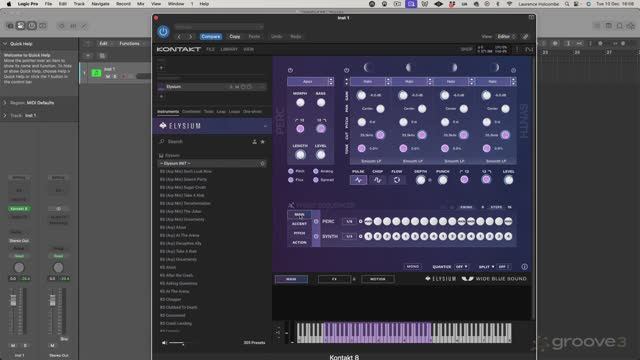Open the QUANTIZE Off dropdown
The image size is (640, 360).
coord(462,267)
